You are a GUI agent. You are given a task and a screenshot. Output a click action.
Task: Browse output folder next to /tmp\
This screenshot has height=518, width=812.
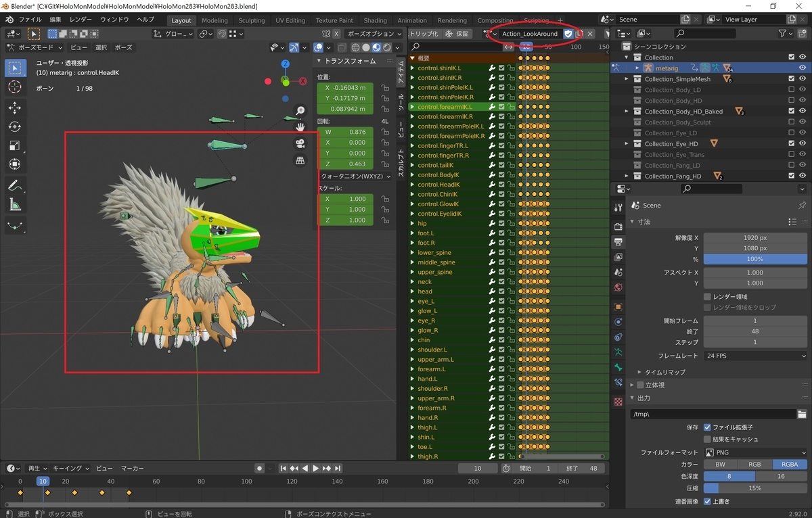pyautogui.click(x=802, y=414)
